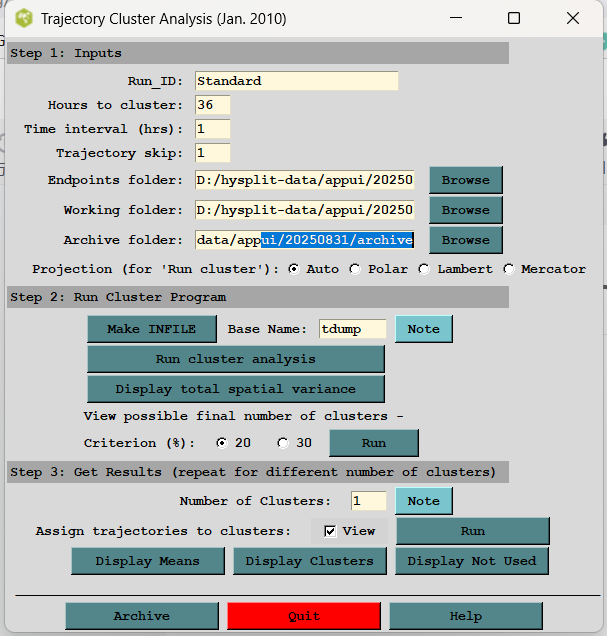The height and width of the screenshot is (636, 607).
Task: Browse for the Working folder
Action: (465, 210)
